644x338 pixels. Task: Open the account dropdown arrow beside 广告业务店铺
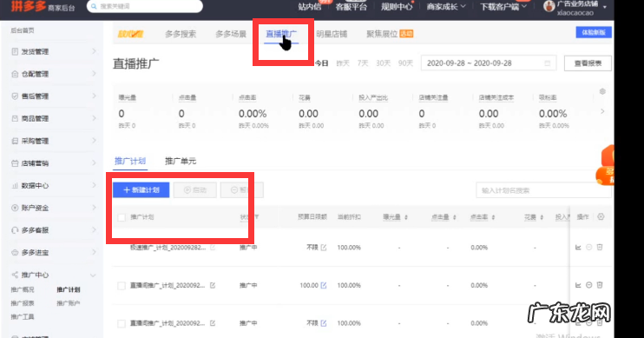[x=605, y=7]
